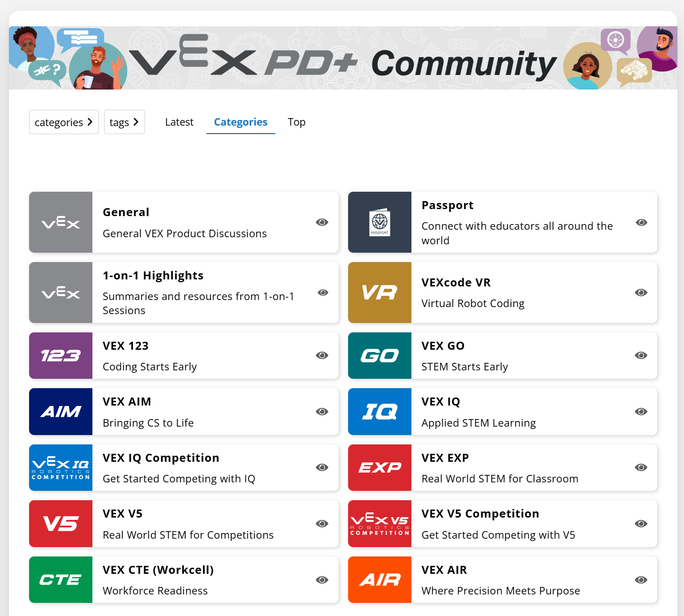The height and width of the screenshot is (616, 684).
Task: Click 'General VEX Product Discussions' description
Action: point(185,233)
